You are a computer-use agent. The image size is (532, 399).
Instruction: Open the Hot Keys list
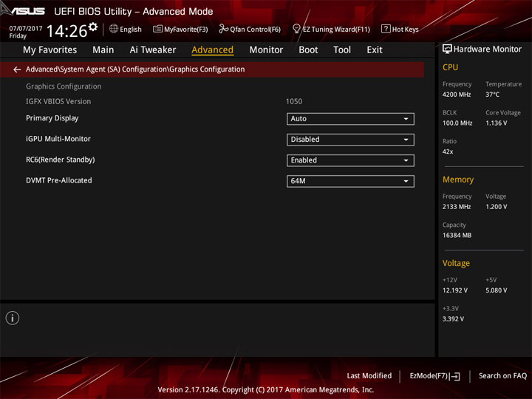(400, 29)
